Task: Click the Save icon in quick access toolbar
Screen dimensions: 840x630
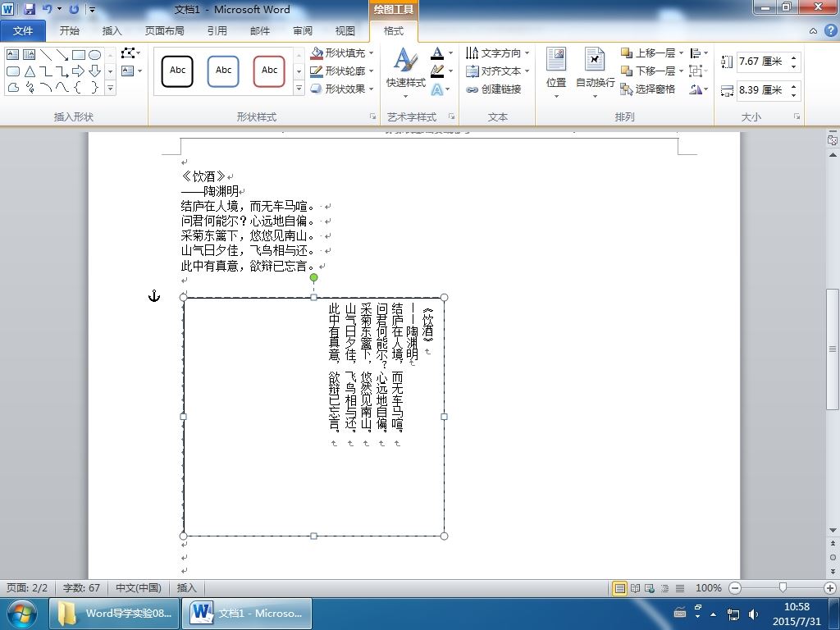Action: pyautogui.click(x=30, y=9)
